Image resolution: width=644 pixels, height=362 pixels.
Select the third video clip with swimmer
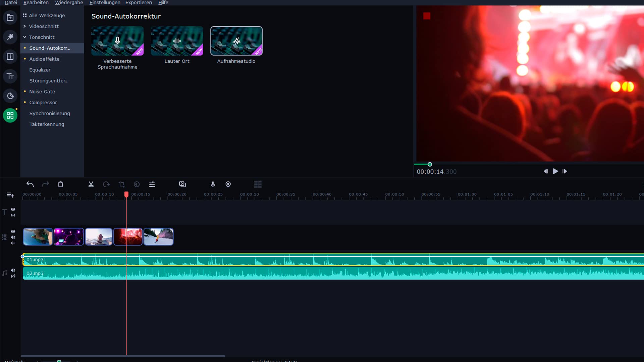(x=99, y=237)
